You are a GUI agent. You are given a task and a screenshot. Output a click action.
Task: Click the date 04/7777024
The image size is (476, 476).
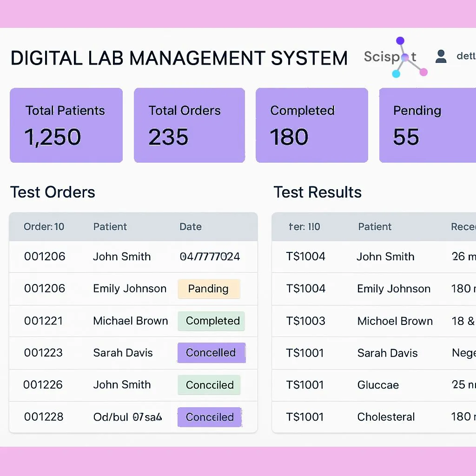[x=210, y=257]
